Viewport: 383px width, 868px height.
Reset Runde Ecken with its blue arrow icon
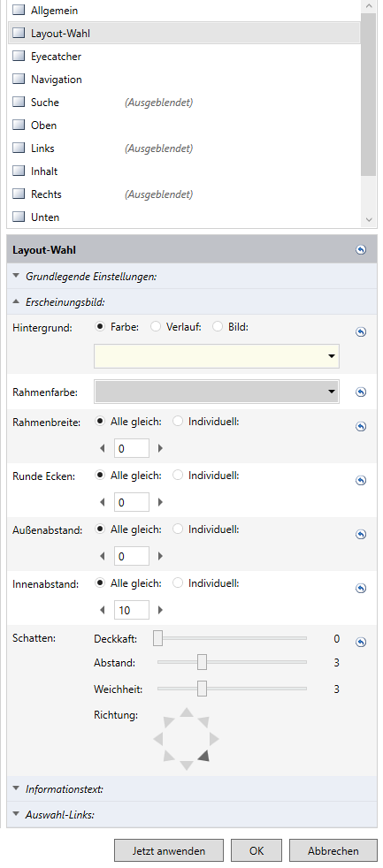pos(361,481)
